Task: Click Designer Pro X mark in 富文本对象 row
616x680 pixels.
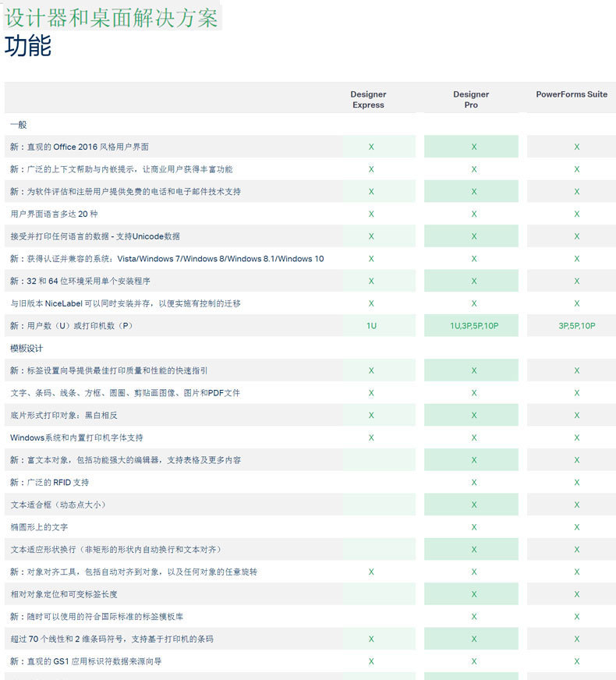Action: pyautogui.click(x=474, y=460)
